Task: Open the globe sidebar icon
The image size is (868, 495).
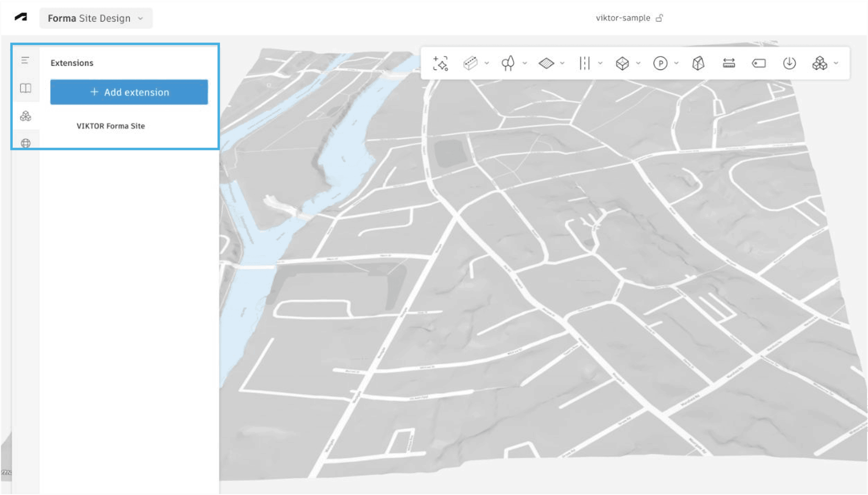Action: [x=25, y=143]
